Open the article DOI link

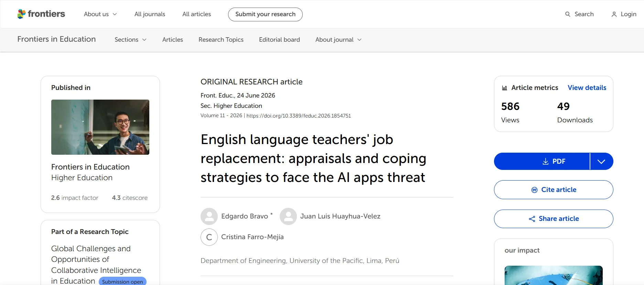pos(299,116)
